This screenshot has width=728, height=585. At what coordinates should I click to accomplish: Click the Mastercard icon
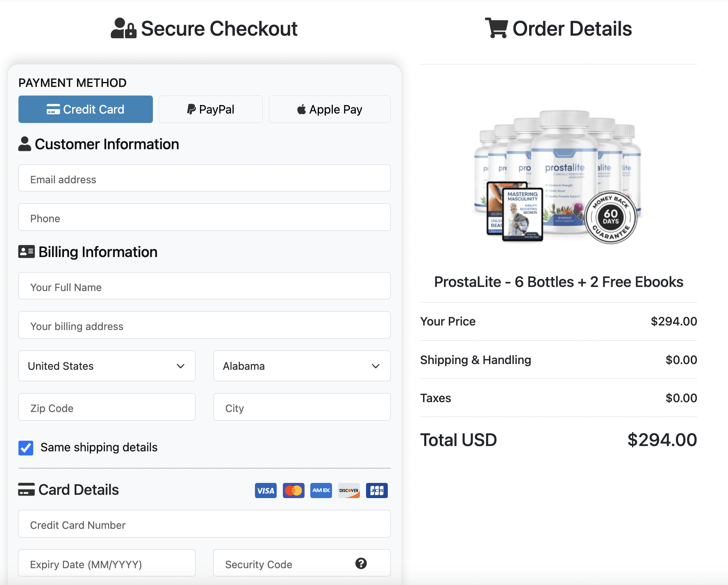(x=293, y=490)
